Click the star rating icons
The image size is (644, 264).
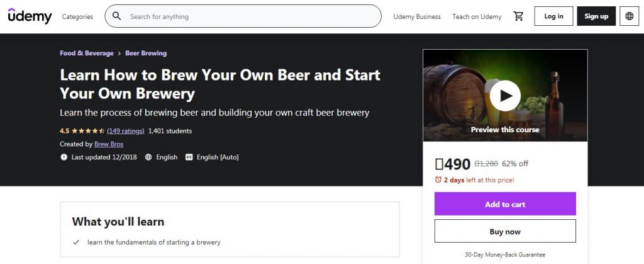pos(88,131)
